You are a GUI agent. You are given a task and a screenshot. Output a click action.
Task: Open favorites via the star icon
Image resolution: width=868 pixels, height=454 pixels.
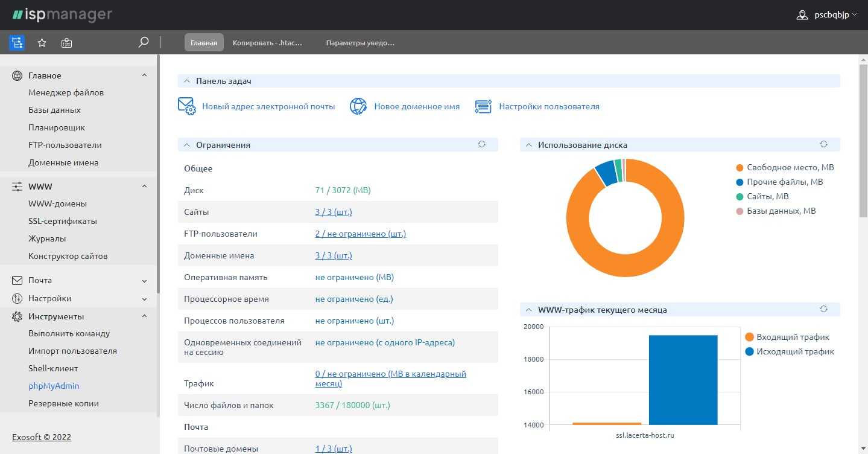point(42,43)
